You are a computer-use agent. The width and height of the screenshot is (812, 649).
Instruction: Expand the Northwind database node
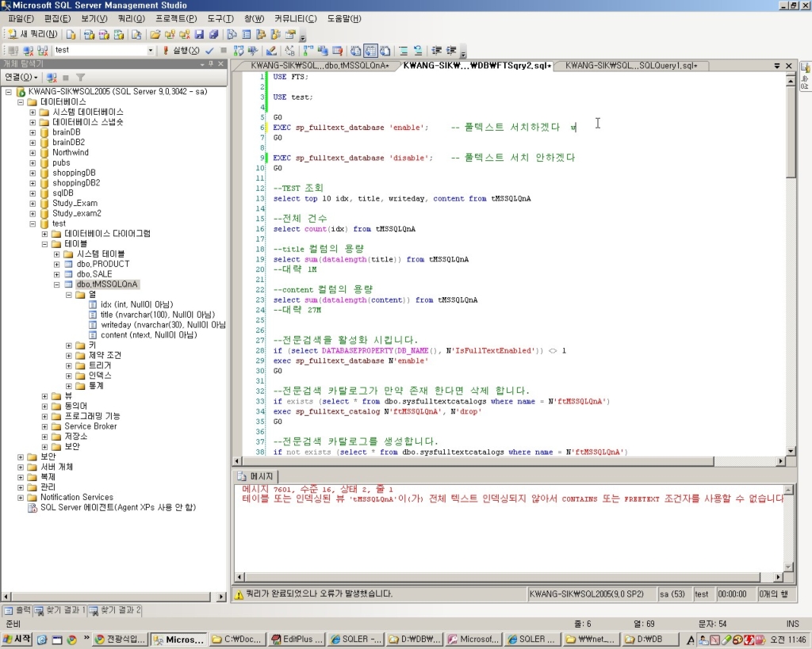(x=33, y=153)
